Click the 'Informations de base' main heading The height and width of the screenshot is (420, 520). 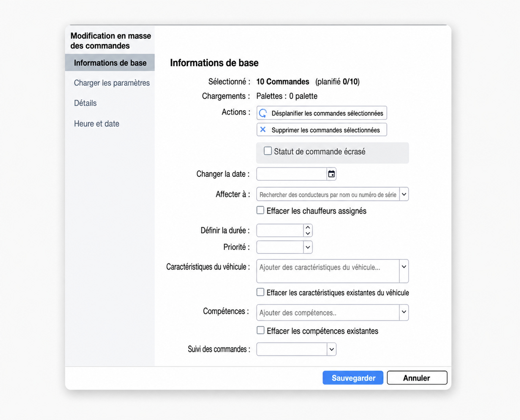(x=214, y=63)
